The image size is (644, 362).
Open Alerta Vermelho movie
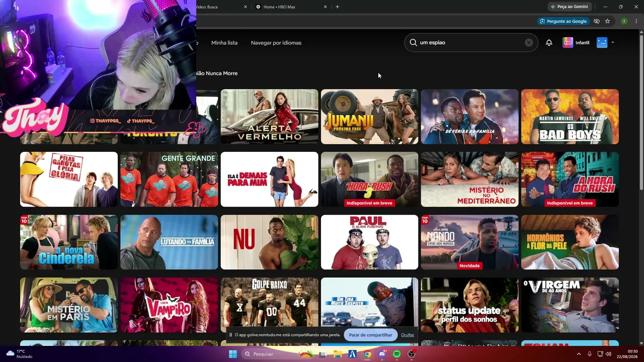[269, 117]
